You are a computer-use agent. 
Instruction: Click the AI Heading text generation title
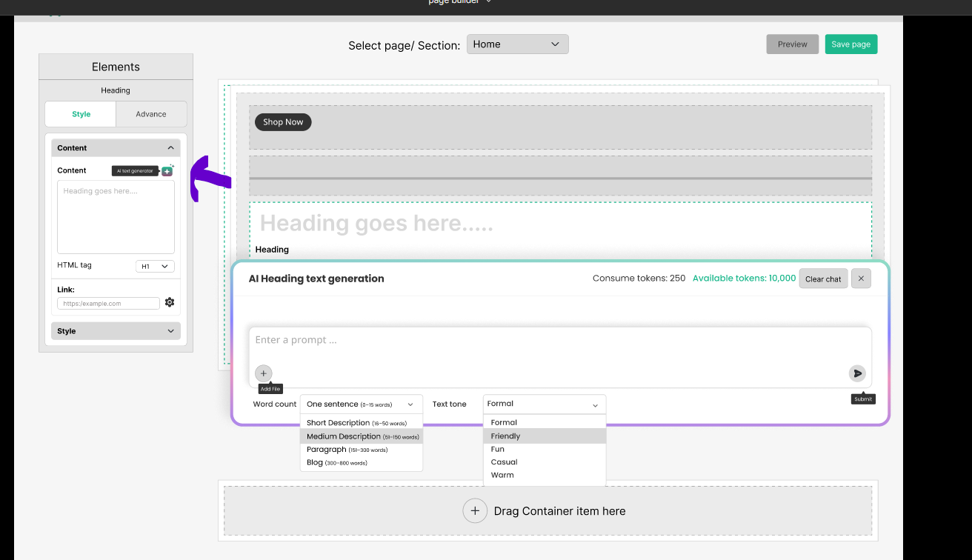316,279
